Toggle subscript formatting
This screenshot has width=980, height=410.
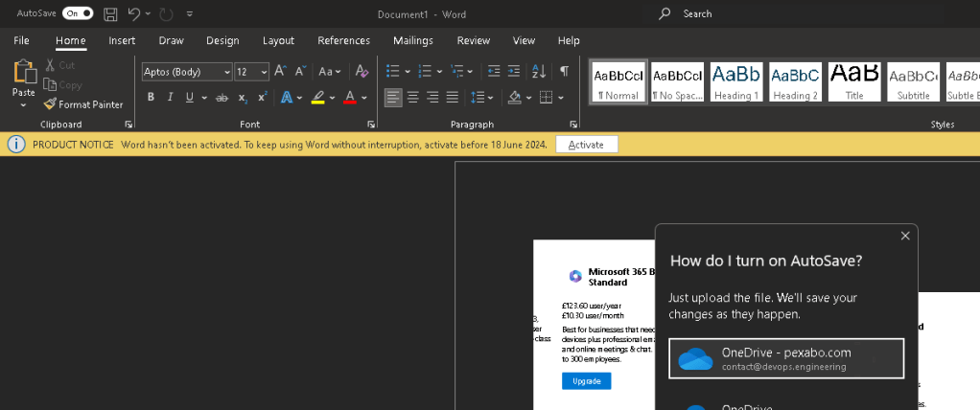tap(243, 98)
